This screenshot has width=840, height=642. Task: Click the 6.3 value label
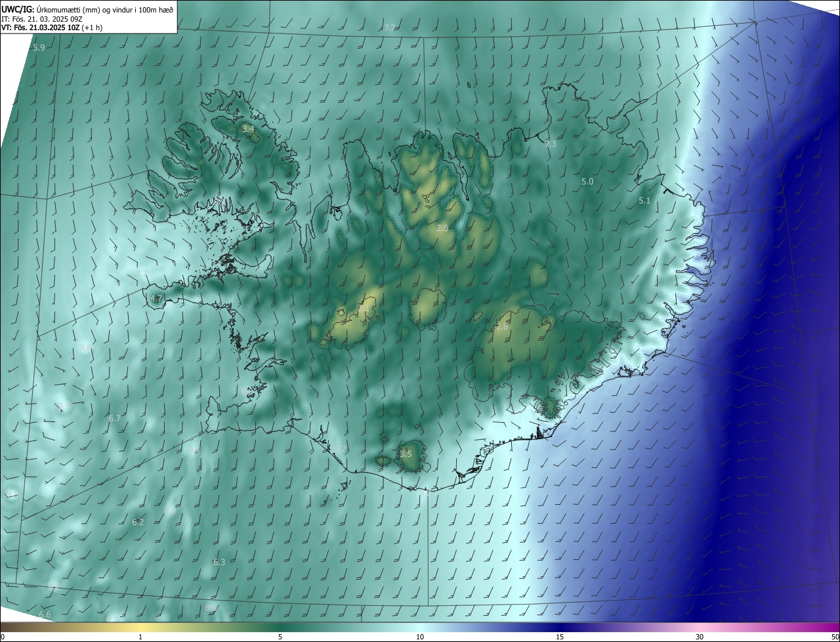[x=219, y=563]
